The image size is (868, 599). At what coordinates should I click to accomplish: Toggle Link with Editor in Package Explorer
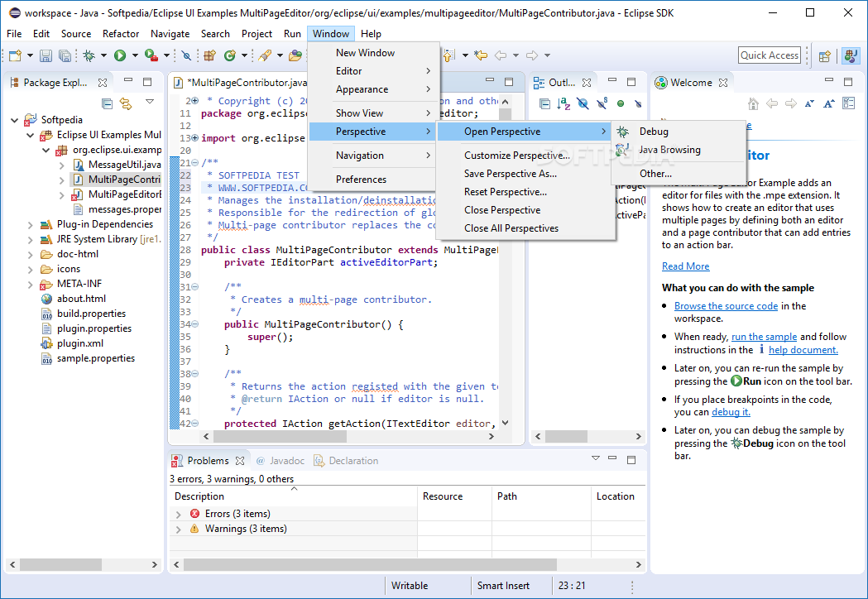(x=127, y=103)
